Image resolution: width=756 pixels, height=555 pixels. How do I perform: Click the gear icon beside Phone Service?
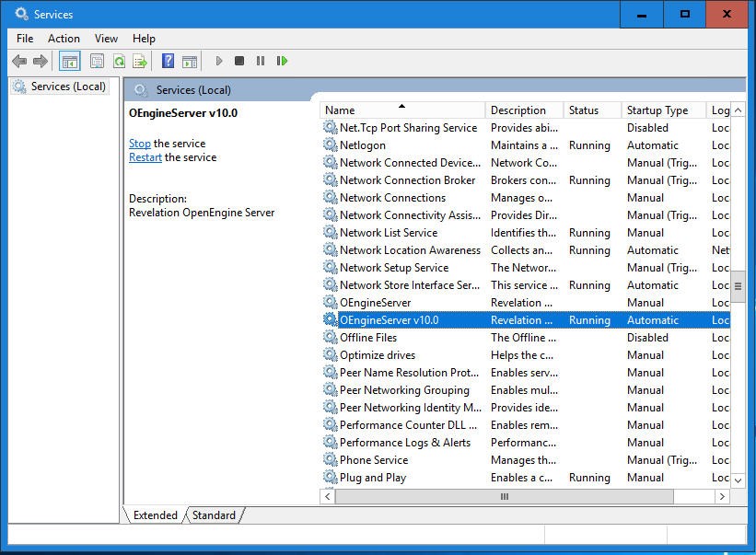click(331, 459)
